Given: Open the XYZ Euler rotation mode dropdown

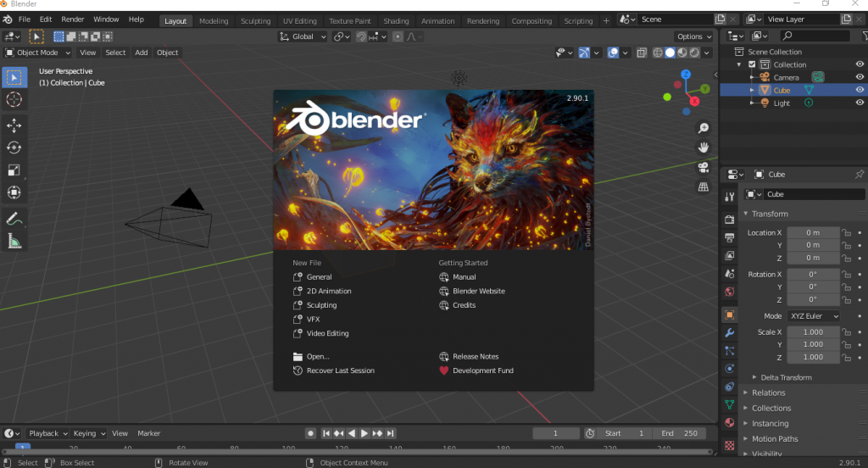Looking at the screenshot, I should (x=813, y=316).
